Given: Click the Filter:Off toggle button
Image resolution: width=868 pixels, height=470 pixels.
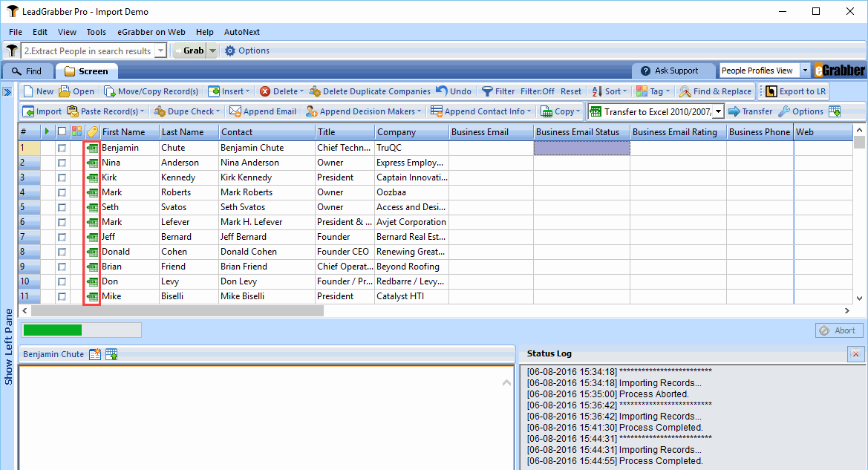Looking at the screenshot, I should pyautogui.click(x=538, y=91).
